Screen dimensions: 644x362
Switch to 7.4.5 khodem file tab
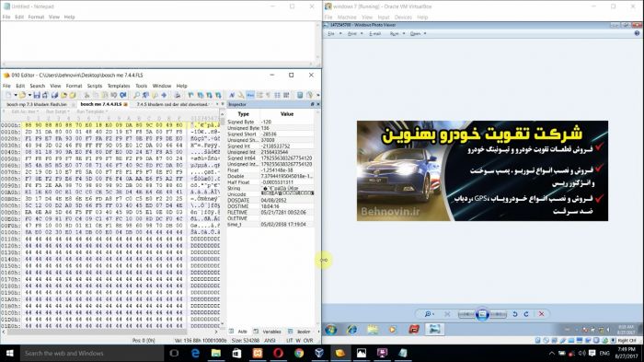pyautogui.click(x=173, y=104)
